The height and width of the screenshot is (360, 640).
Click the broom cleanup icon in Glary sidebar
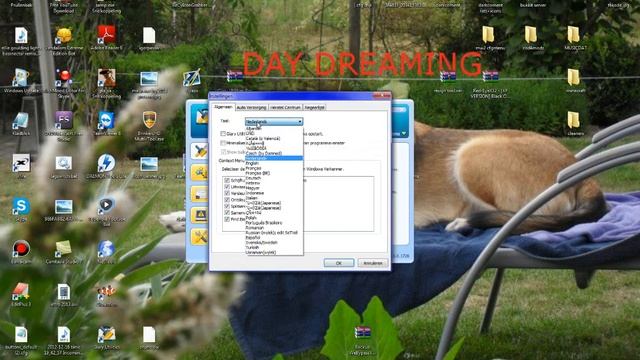200,151
